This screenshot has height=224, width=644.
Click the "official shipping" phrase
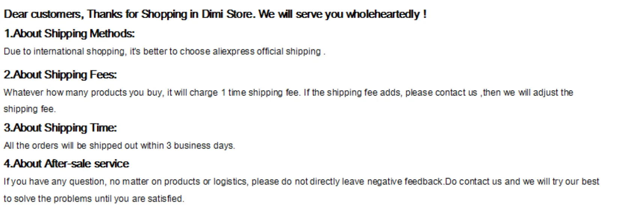[289, 51]
